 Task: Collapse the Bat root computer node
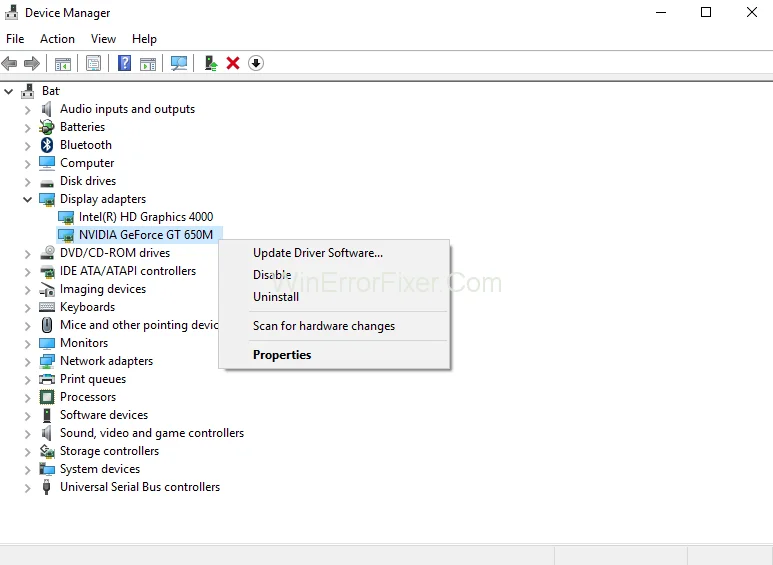click(9, 91)
